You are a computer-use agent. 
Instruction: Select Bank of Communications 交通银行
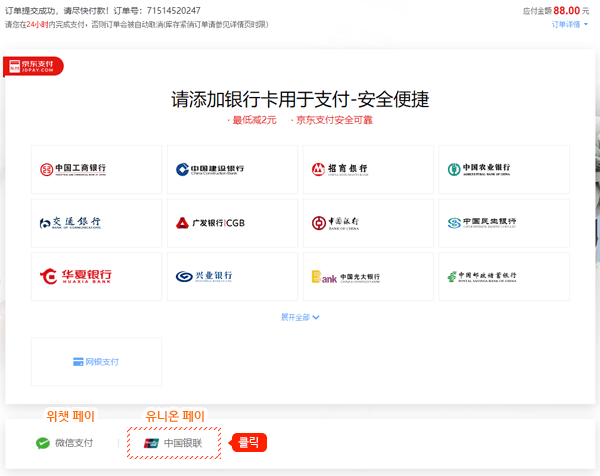tap(96, 222)
